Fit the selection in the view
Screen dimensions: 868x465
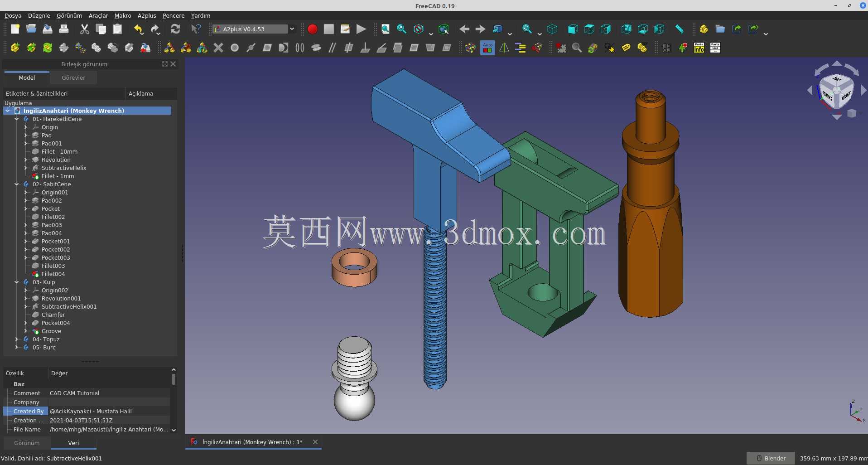pos(402,29)
